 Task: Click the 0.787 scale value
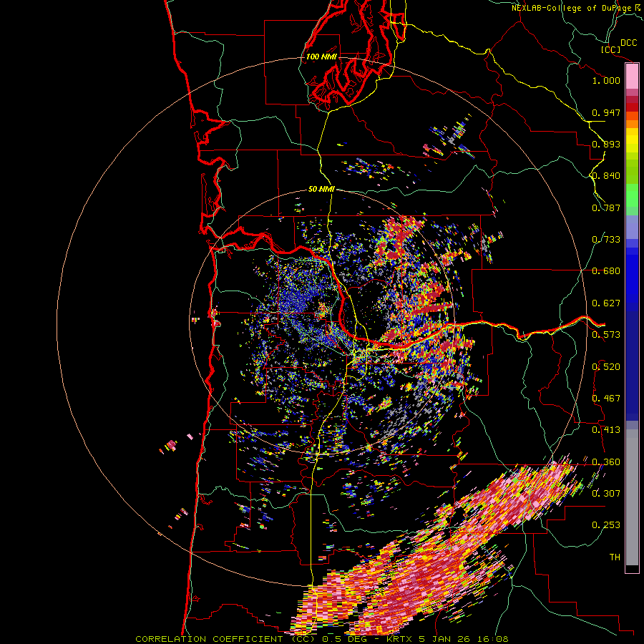point(606,208)
